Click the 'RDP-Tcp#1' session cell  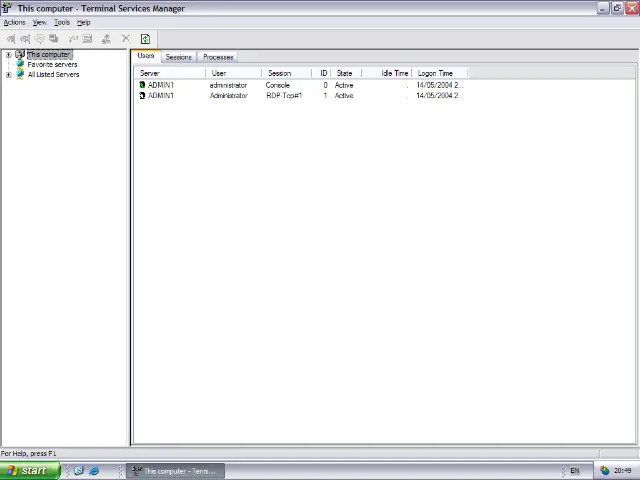[284, 96]
